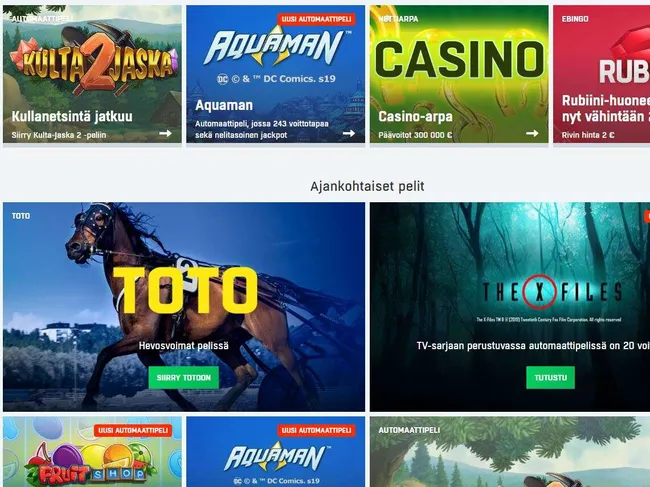Click the Nettiarpa label on Casino card
The width and height of the screenshot is (650, 487).
click(x=398, y=19)
